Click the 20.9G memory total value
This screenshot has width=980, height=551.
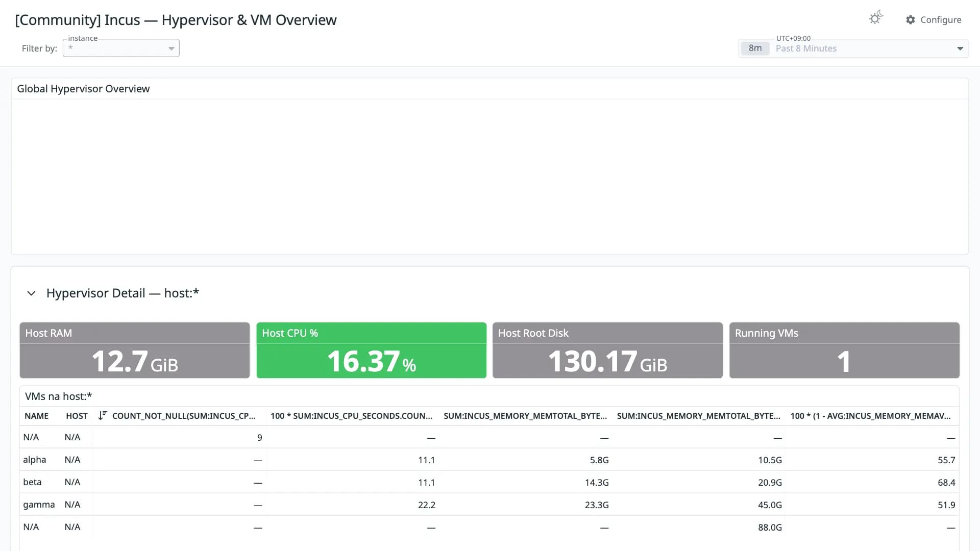770,483
